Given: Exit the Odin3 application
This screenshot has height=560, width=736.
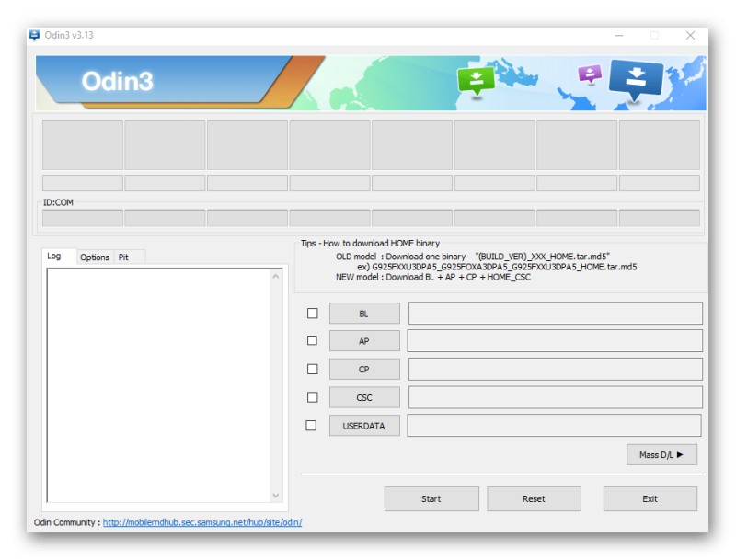Looking at the screenshot, I should coord(650,498).
